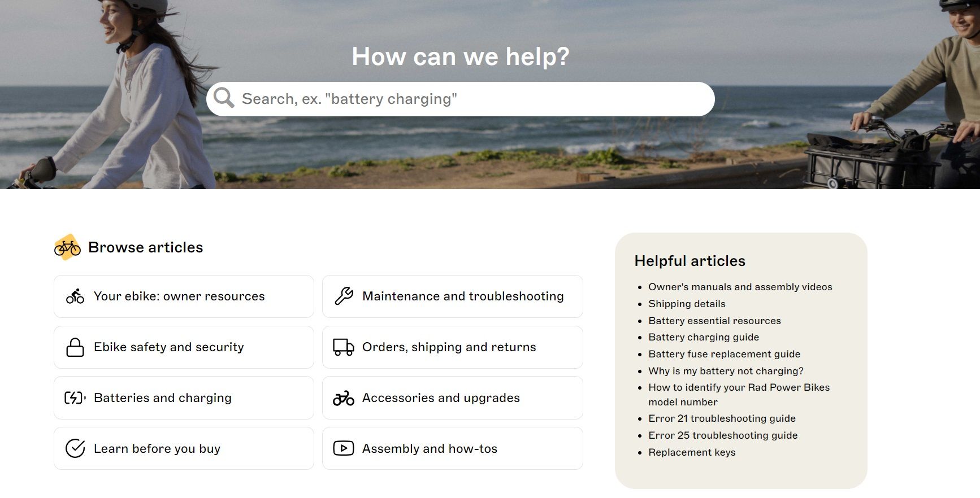980x498 pixels.
Task: Open the Replacement keys article
Action: [692, 452]
